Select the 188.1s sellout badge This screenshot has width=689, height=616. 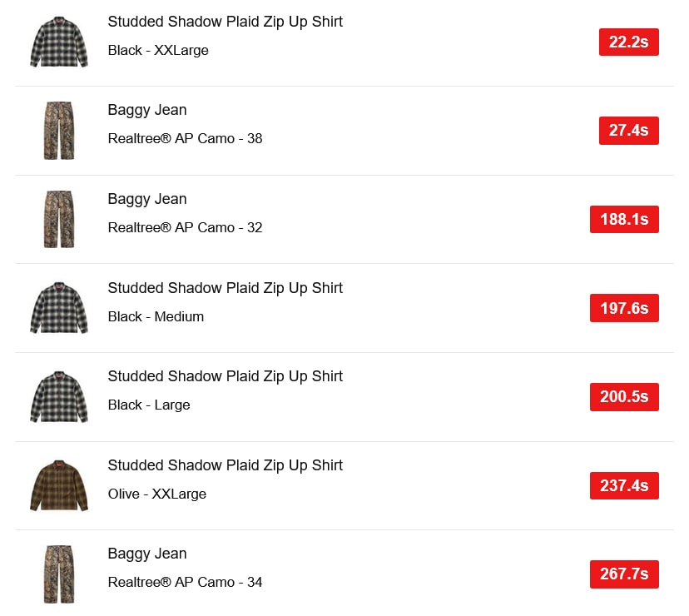[x=624, y=219]
